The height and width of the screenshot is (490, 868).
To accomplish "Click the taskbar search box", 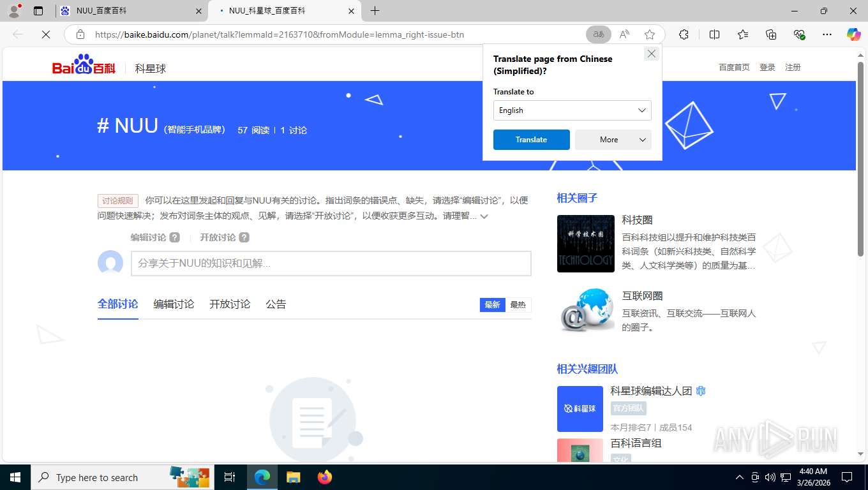I will click(121, 477).
